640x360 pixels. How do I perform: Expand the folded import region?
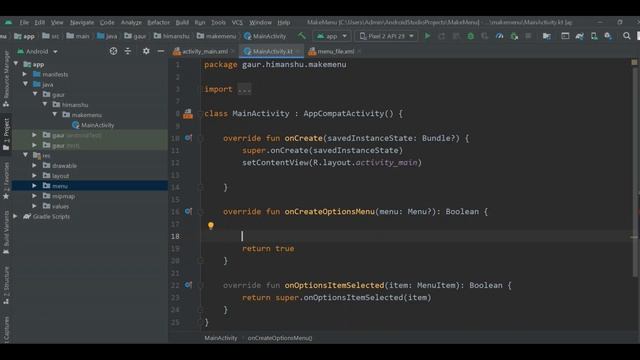[244, 89]
